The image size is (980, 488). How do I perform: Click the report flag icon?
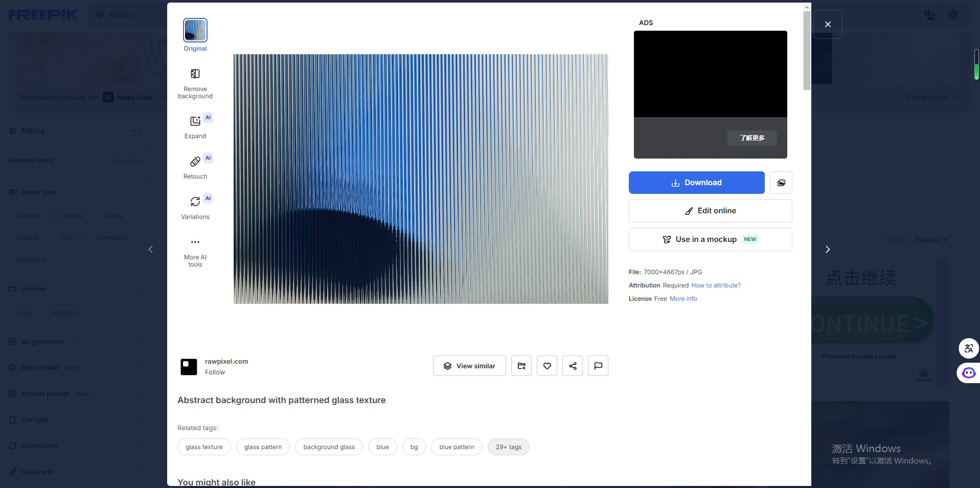[598, 366]
